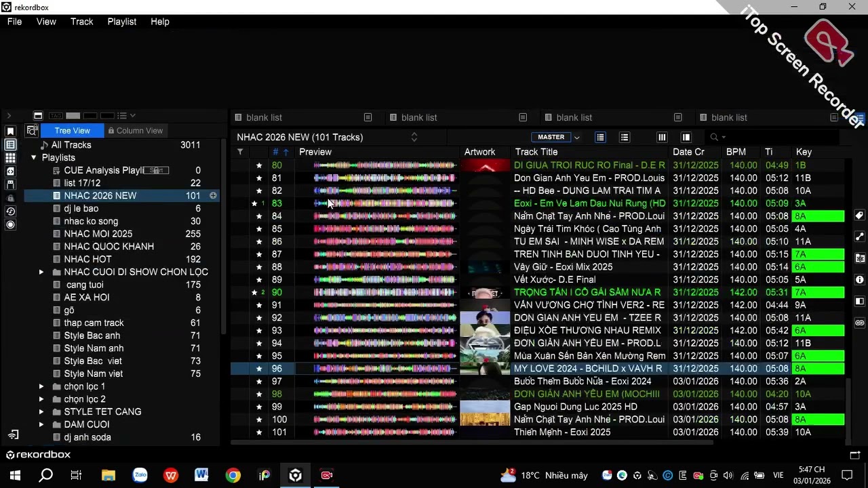Open Microsoft Word from the taskbar
This screenshot has height=488, width=868.
tap(201, 475)
